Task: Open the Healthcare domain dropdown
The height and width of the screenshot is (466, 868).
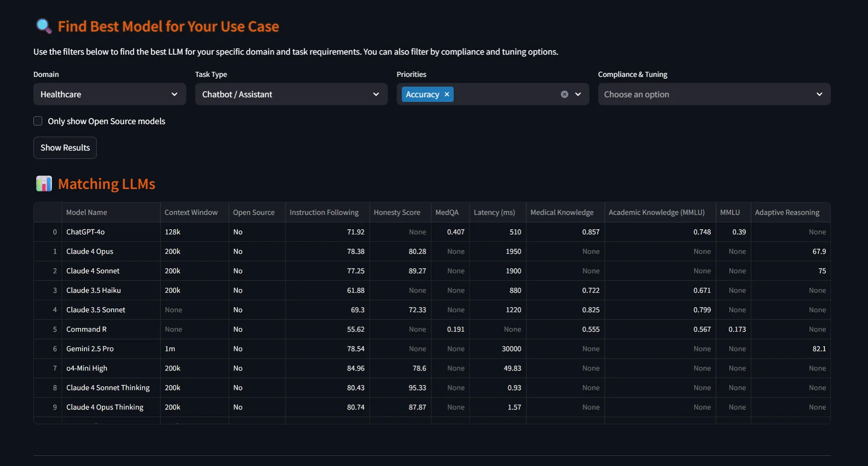Action: pyautogui.click(x=109, y=94)
